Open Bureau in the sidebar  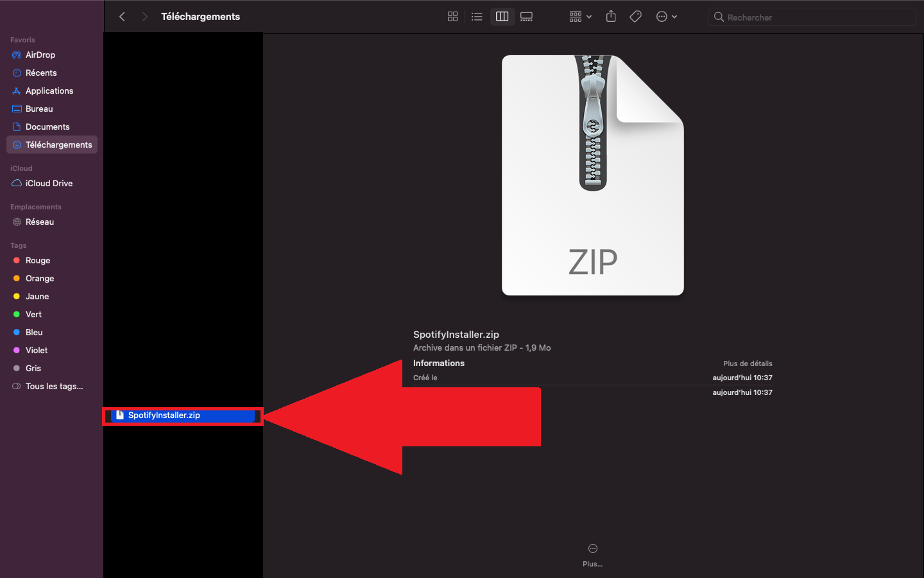51,109
